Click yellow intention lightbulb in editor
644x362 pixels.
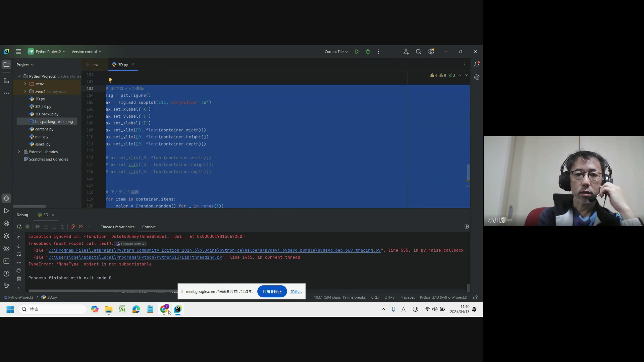[110, 80]
